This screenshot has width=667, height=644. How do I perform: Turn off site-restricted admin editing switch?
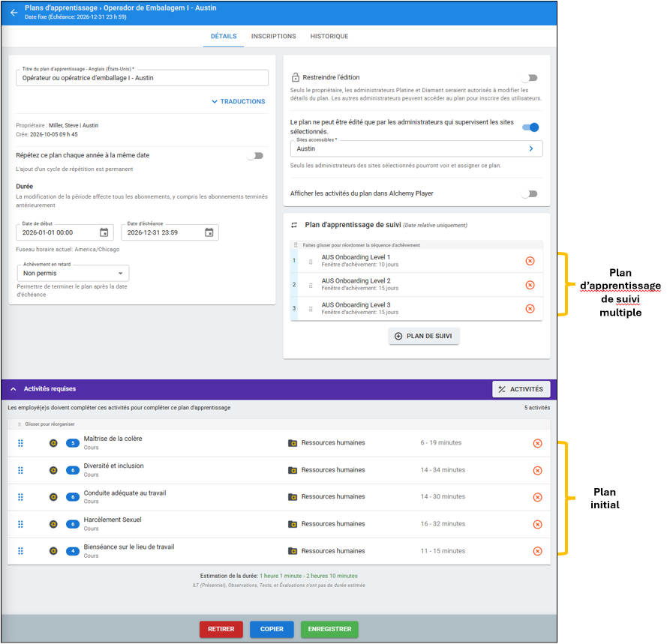[530, 127]
